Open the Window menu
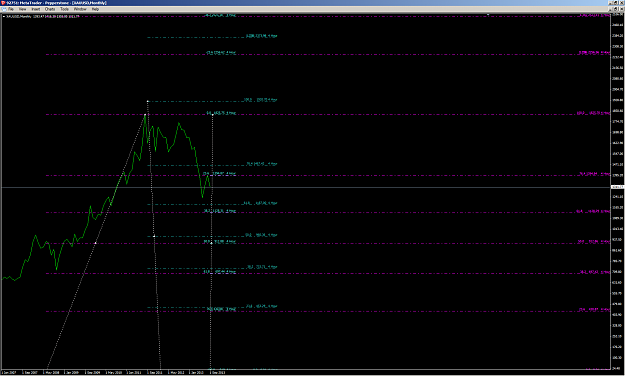This screenshot has height=376, width=625. (x=80, y=9)
